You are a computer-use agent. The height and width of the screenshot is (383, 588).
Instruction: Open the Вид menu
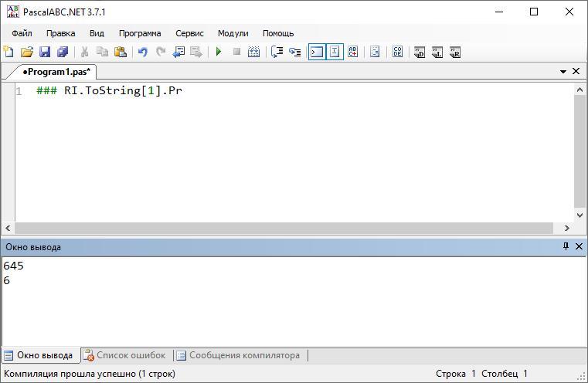click(x=97, y=33)
